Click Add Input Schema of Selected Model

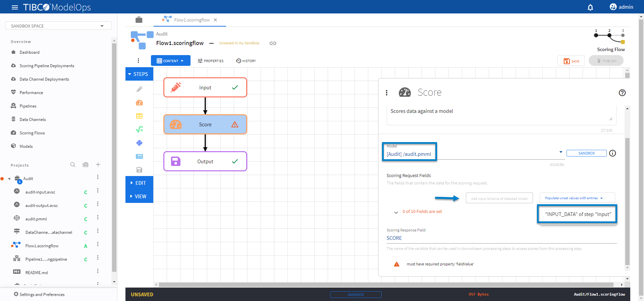(499, 198)
